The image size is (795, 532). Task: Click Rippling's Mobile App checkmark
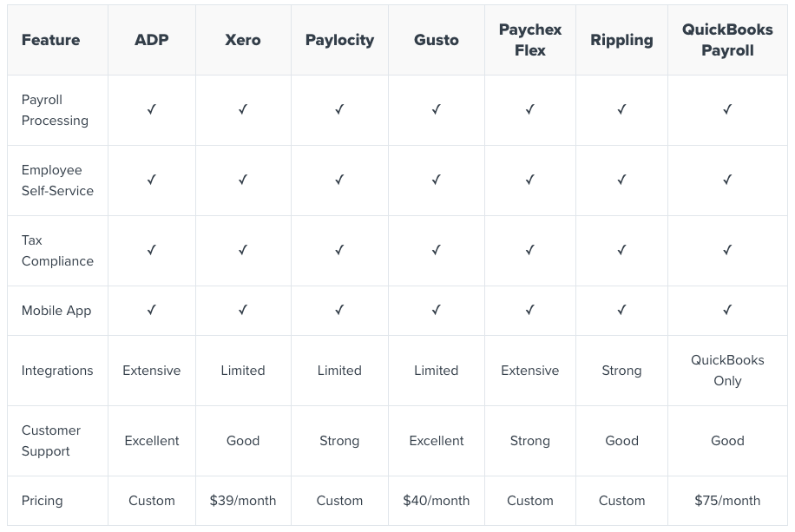(x=621, y=310)
